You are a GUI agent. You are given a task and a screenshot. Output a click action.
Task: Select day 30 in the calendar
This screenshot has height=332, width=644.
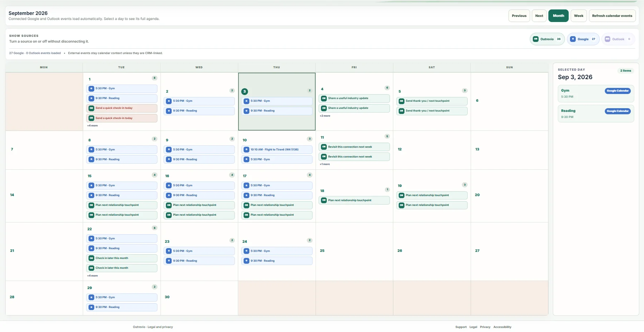199,298
